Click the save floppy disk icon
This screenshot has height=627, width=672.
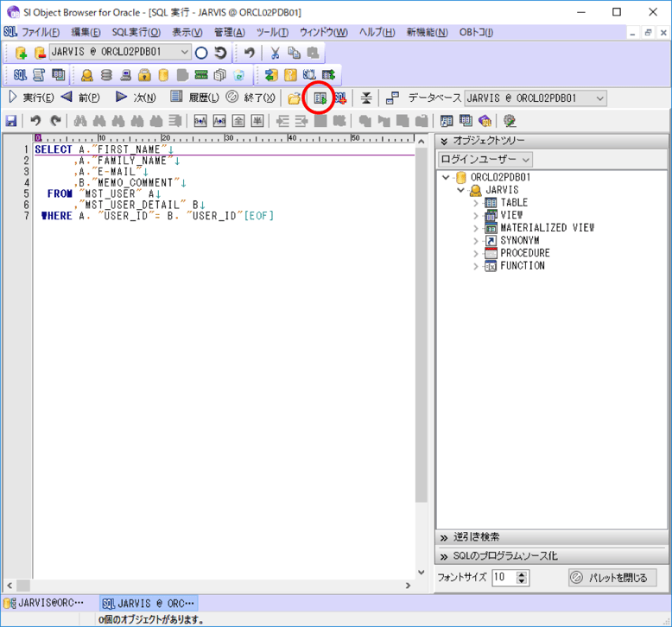pos(11,121)
